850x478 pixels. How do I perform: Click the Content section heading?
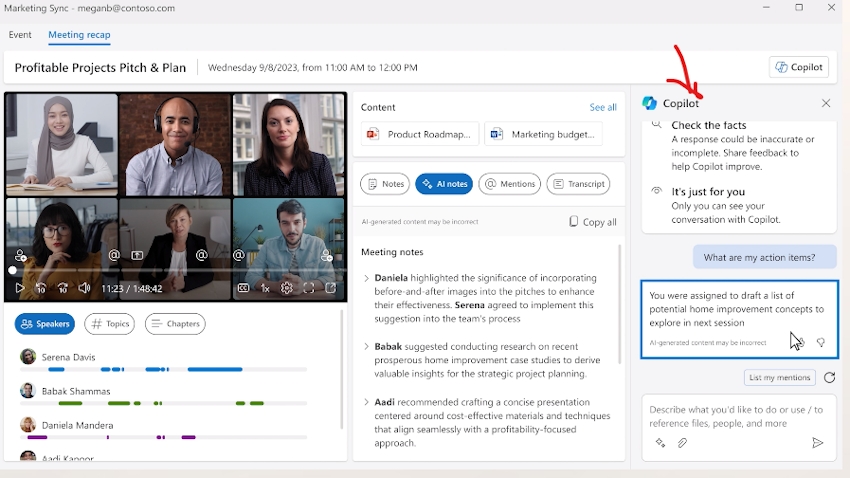click(378, 107)
